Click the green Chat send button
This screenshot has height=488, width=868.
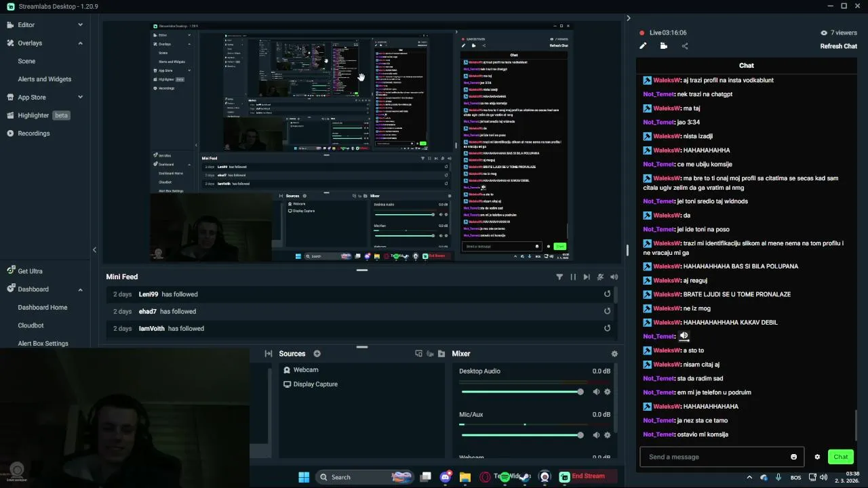tap(841, 457)
